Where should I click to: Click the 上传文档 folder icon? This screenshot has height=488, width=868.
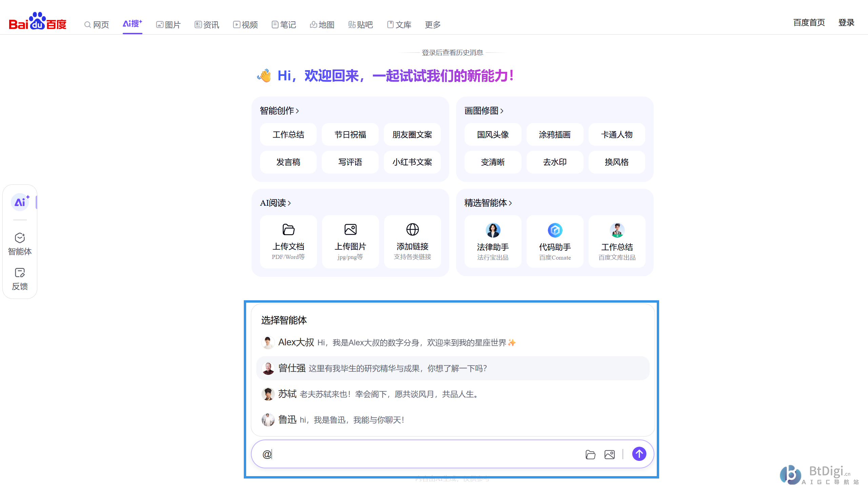click(x=289, y=229)
